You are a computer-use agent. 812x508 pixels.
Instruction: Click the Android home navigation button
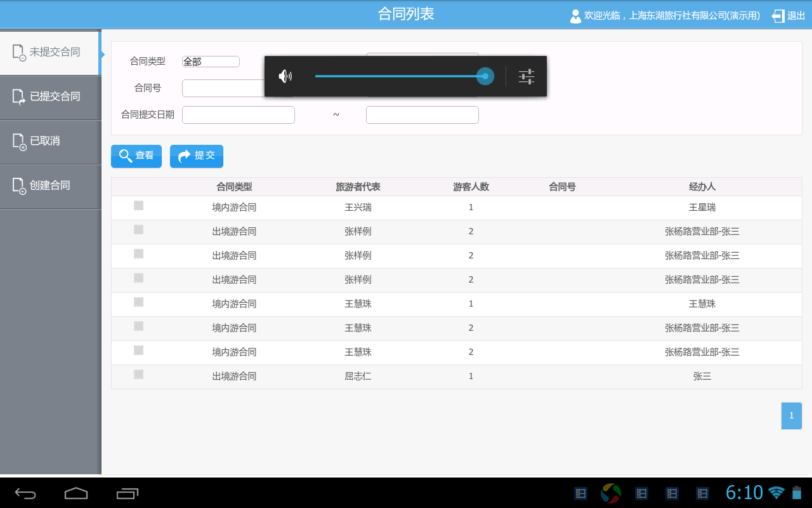pyautogui.click(x=76, y=493)
